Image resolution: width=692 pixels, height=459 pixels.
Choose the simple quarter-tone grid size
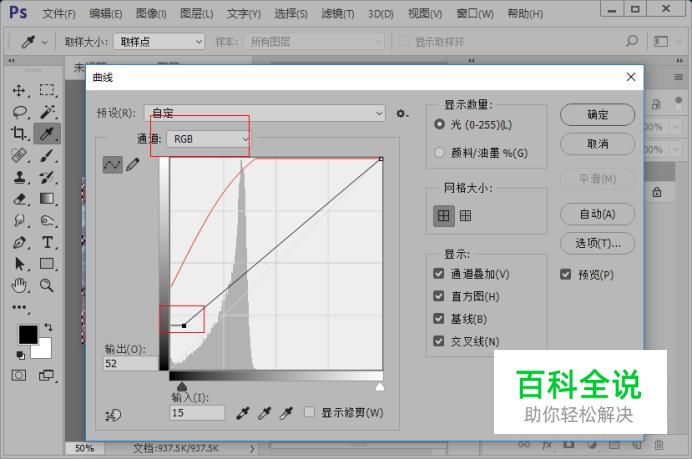point(444,216)
